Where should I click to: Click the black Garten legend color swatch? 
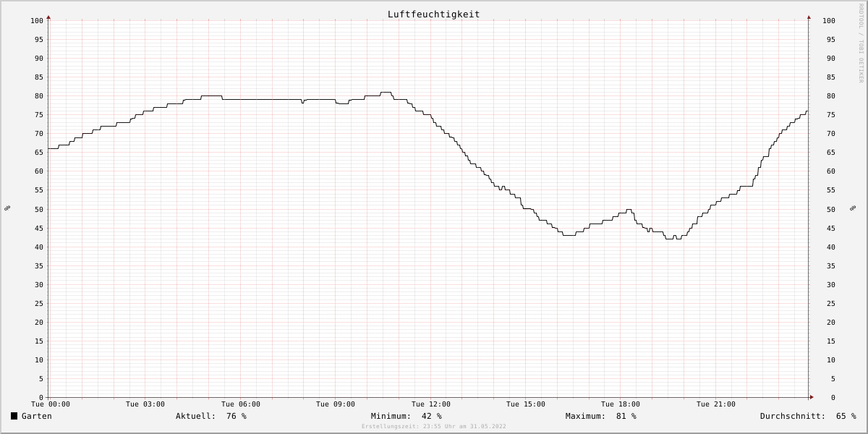(x=14, y=416)
